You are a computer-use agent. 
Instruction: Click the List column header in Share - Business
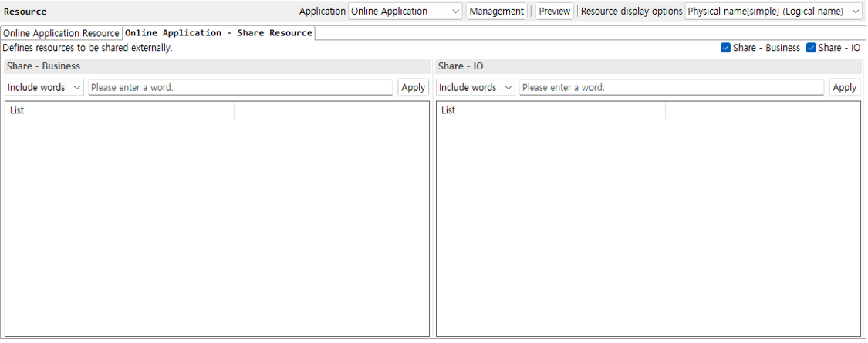click(x=120, y=111)
